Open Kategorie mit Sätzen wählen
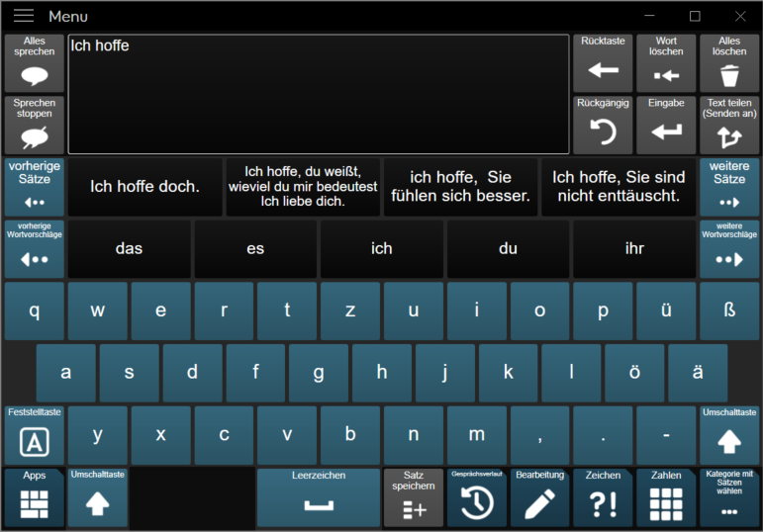This screenshot has width=763, height=532. tap(729, 497)
